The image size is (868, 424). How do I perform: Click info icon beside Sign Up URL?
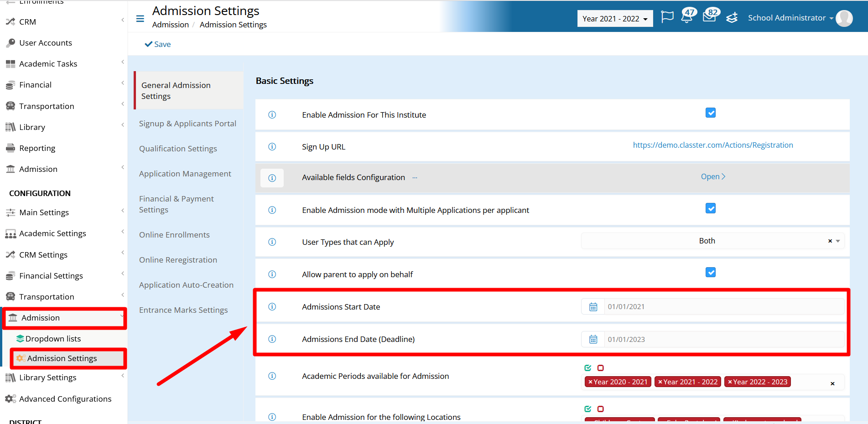(272, 147)
